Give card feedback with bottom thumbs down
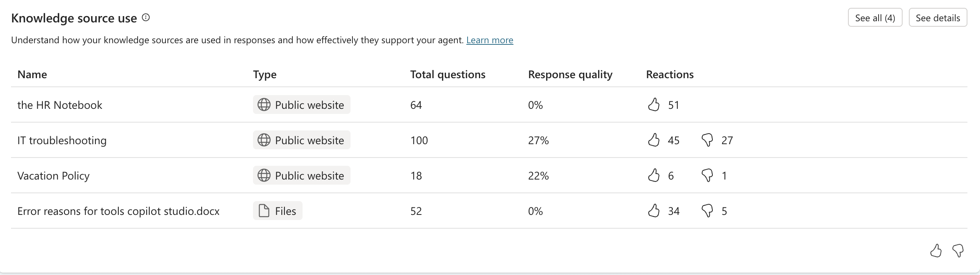The width and height of the screenshot is (980, 275). point(958,251)
